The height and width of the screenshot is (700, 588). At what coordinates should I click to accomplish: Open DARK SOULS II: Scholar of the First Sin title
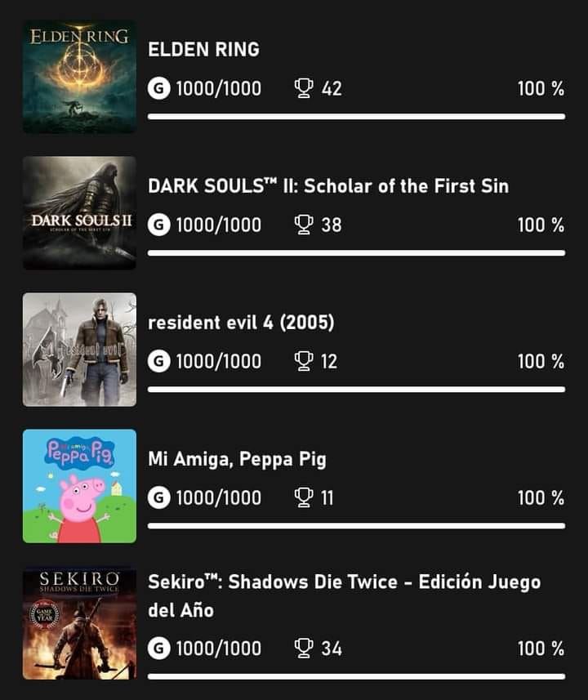coord(328,186)
